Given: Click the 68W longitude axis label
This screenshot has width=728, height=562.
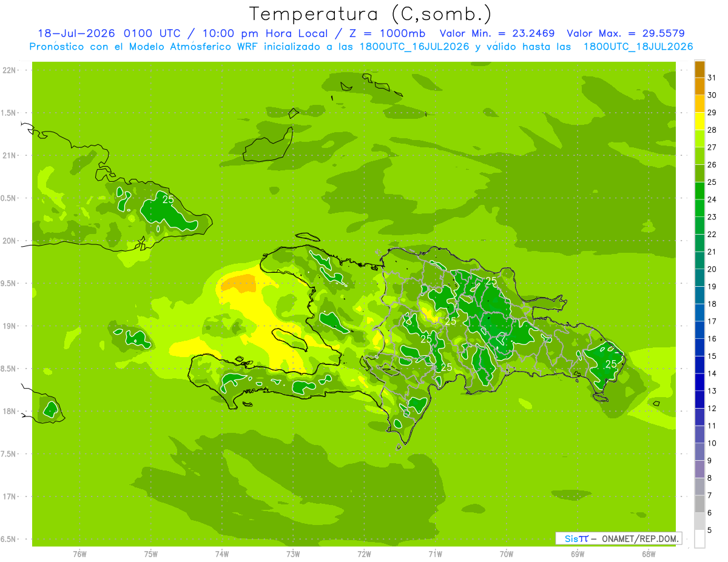Looking at the screenshot, I should click(x=649, y=554).
